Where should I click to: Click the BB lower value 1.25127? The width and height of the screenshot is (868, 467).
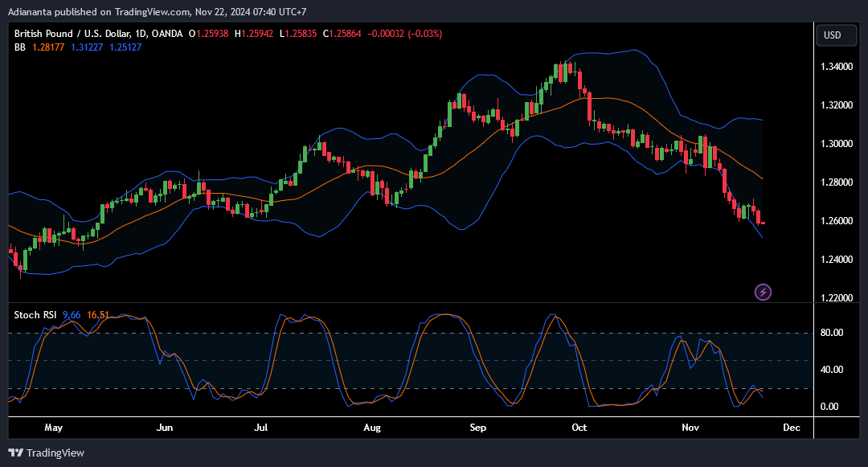tap(125, 47)
